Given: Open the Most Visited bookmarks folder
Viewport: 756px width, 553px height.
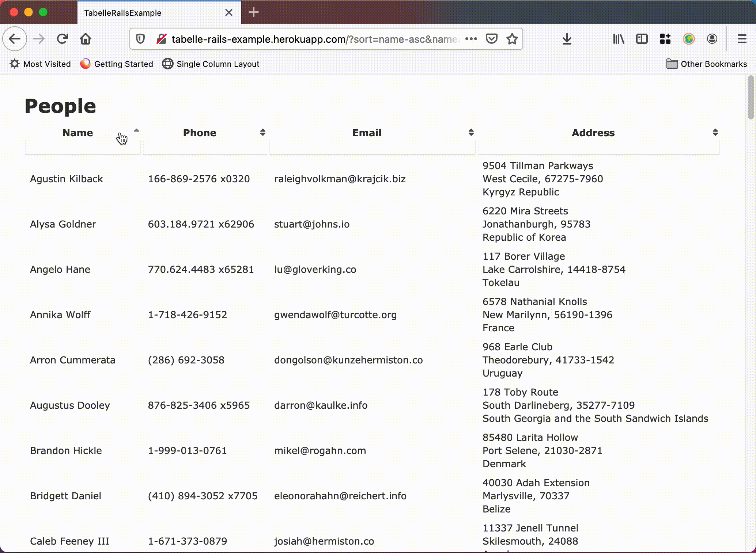Looking at the screenshot, I should 40,64.
